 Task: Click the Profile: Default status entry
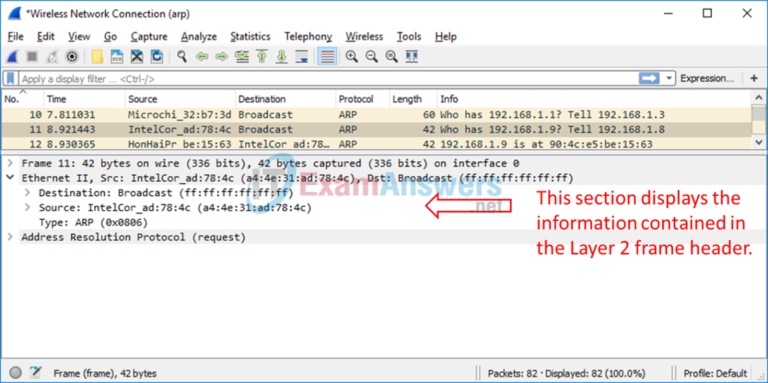click(715, 373)
